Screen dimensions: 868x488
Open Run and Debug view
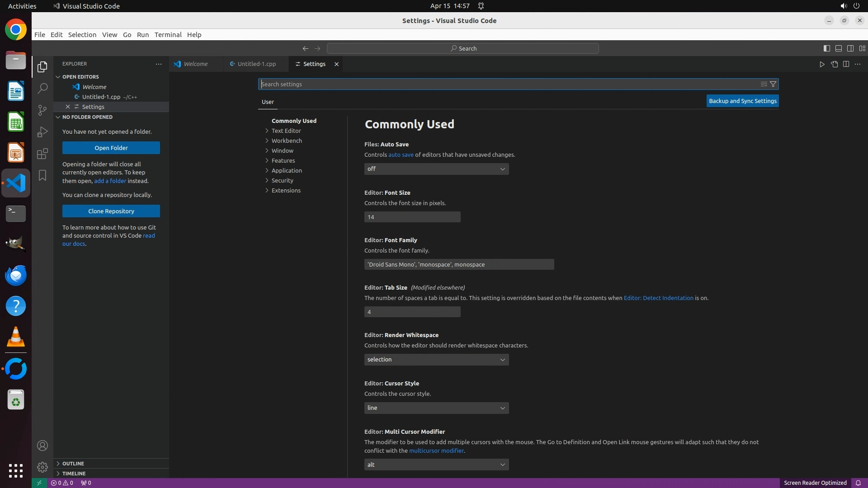coord(42,132)
